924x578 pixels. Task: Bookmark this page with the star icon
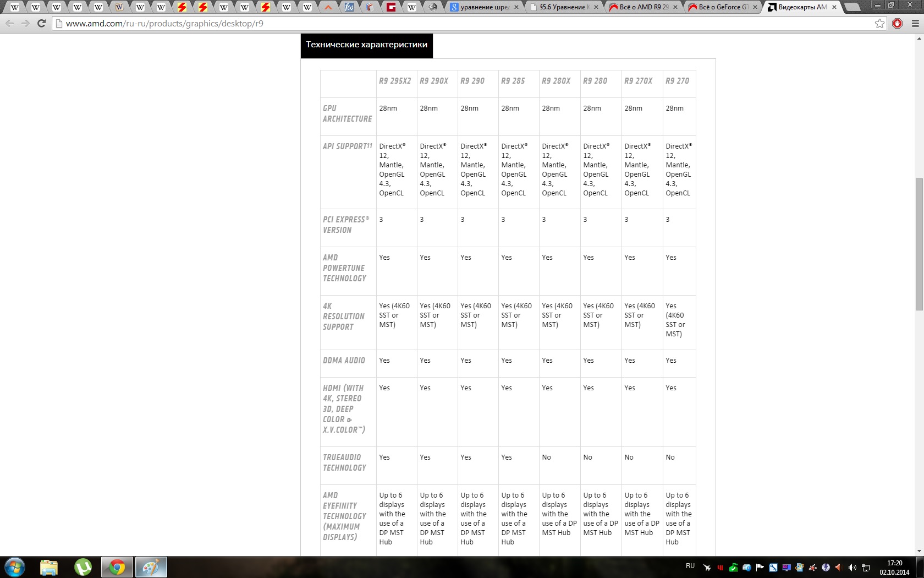pyautogui.click(x=880, y=24)
